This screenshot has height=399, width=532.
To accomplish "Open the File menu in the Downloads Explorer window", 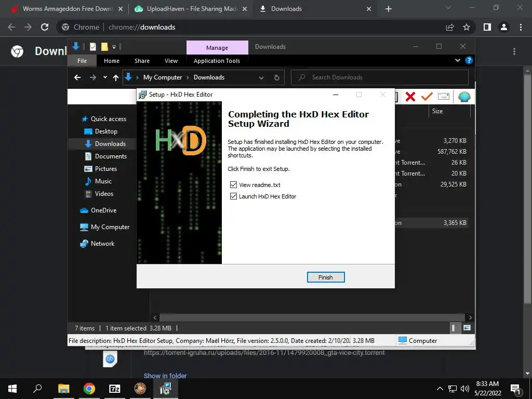I will point(82,61).
